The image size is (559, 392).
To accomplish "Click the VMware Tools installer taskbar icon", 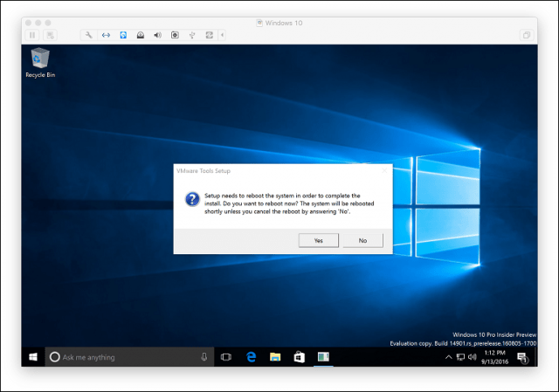I will pyautogui.click(x=323, y=357).
